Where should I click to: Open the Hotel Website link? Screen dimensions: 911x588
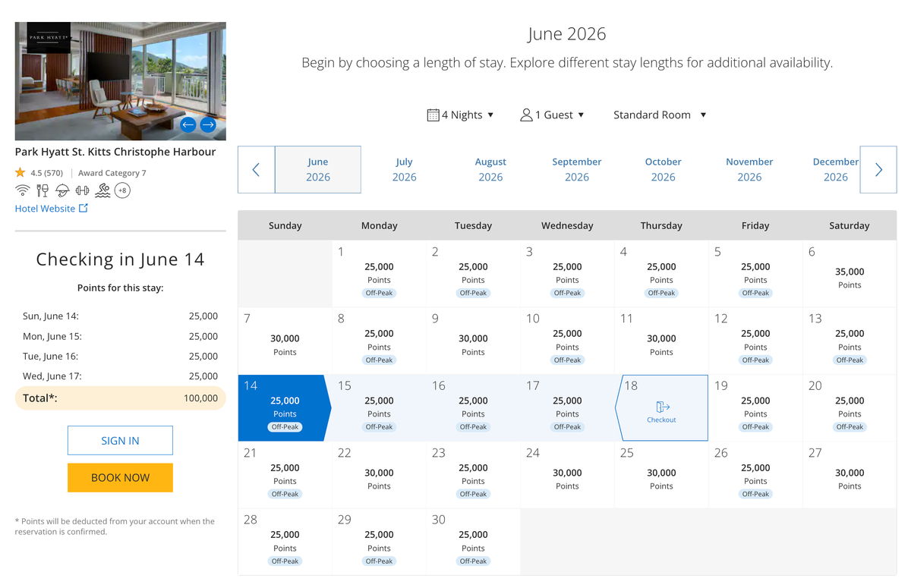(x=46, y=208)
